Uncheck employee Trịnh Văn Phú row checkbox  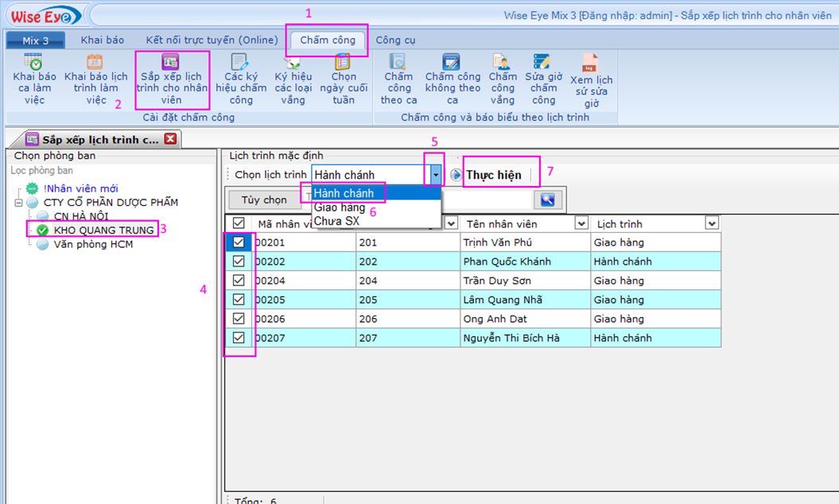click(239, 242)
